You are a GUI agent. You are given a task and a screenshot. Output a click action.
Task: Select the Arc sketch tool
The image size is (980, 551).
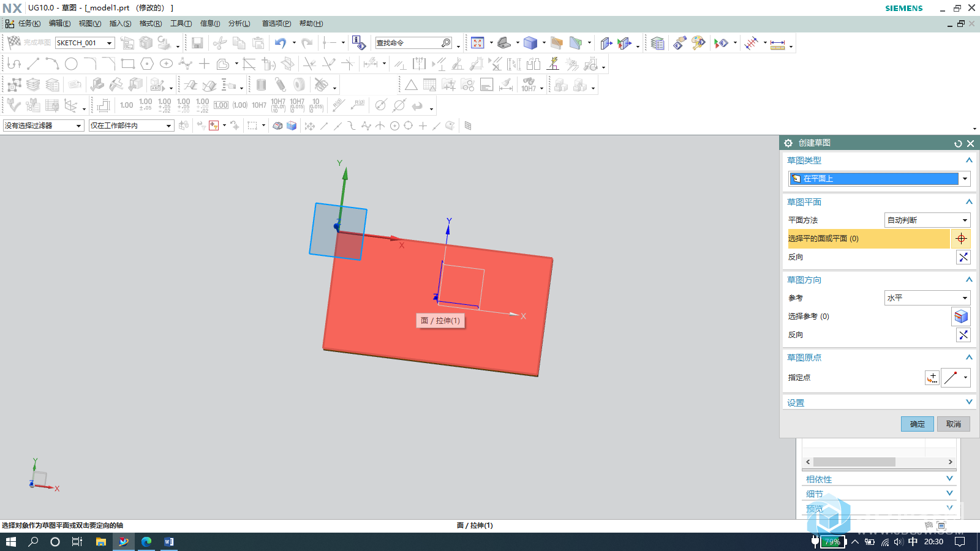click(x=52, y=64)
